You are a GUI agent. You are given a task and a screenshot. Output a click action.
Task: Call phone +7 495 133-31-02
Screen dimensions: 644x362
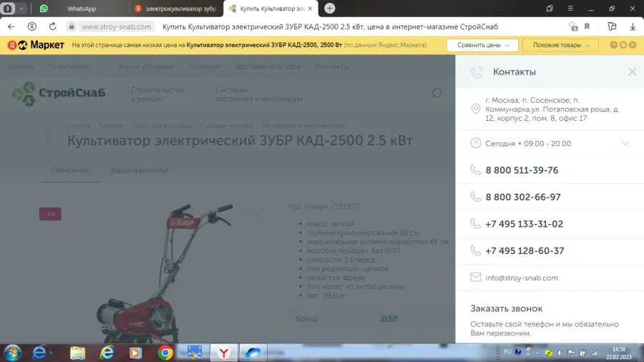(x=524, y=224)
